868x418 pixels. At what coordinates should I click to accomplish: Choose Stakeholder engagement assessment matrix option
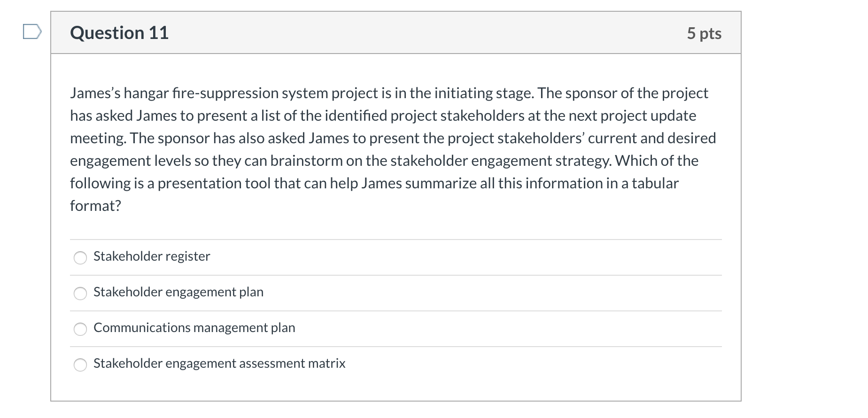(80, 364)
